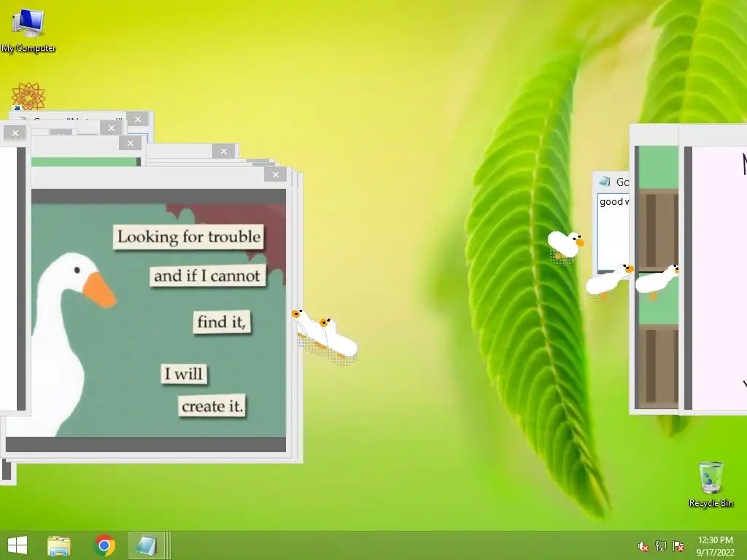Viewport: 747px width, 560px height.
Task: Launch Google Chrome from the taskbar
Action: click(x=104, y=545)
